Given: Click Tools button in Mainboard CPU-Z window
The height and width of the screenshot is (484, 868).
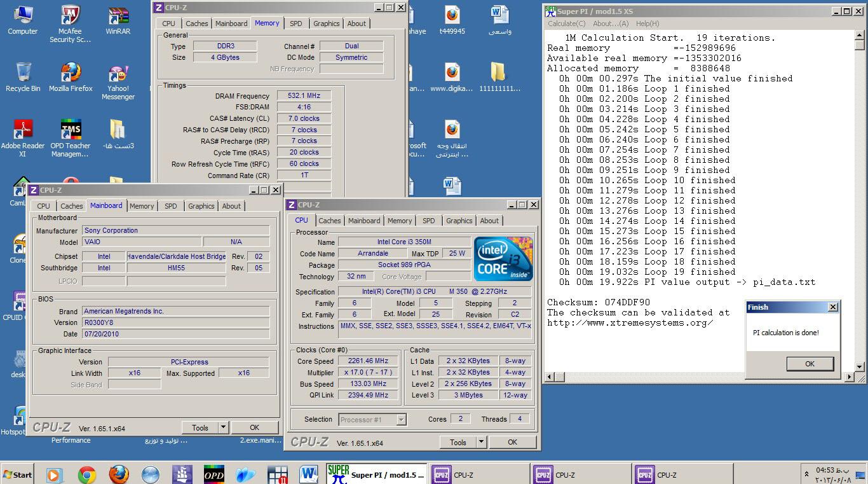Looking at the screenshot, I should coord(200,427).
